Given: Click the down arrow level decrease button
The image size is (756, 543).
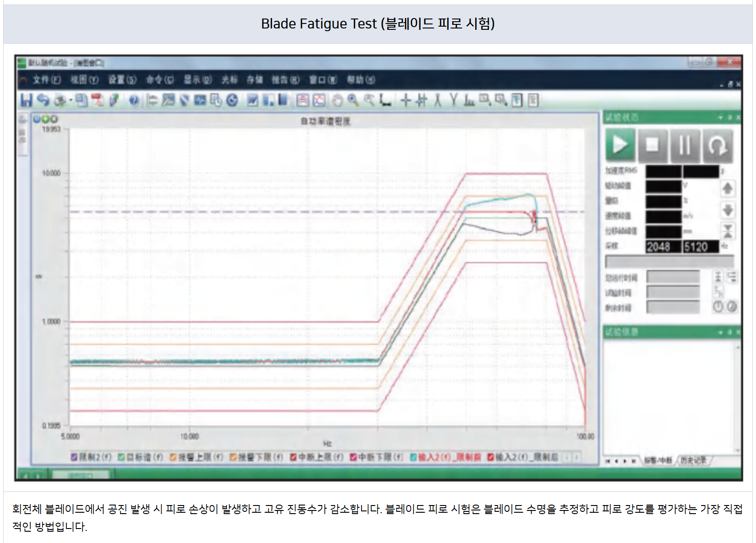Looking at the screenshot, I should 727,210.
